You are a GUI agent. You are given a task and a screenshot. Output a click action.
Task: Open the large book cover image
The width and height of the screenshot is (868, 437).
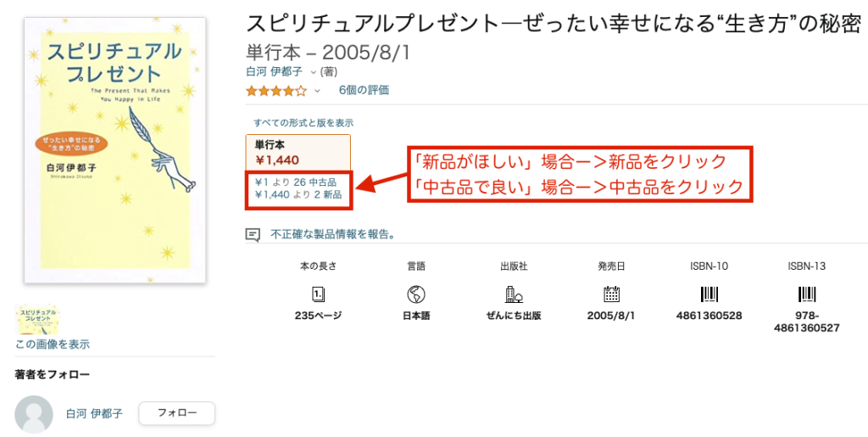coord(115,150)
